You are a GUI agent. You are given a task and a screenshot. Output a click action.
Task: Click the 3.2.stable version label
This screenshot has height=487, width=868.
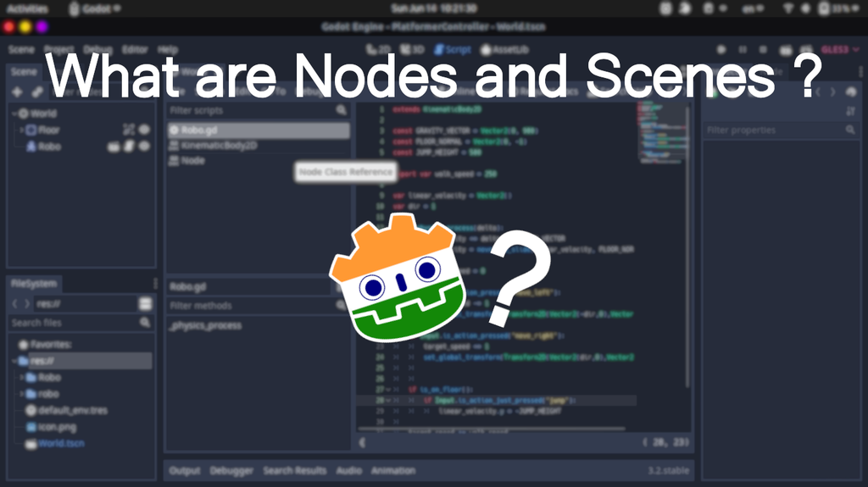(668, 470)
